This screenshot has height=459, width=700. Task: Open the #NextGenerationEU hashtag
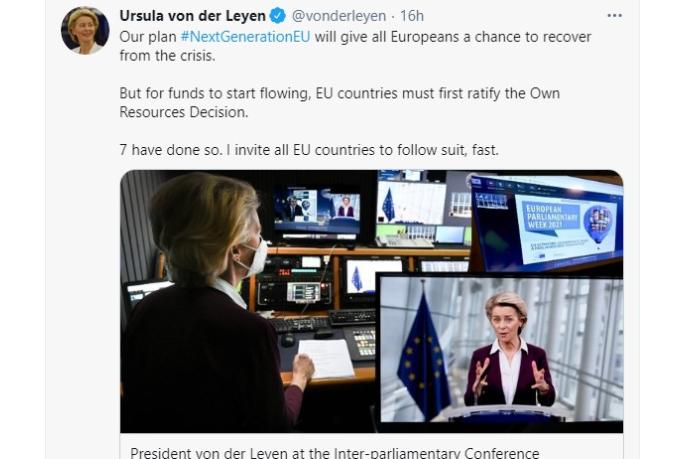[245, 37]
